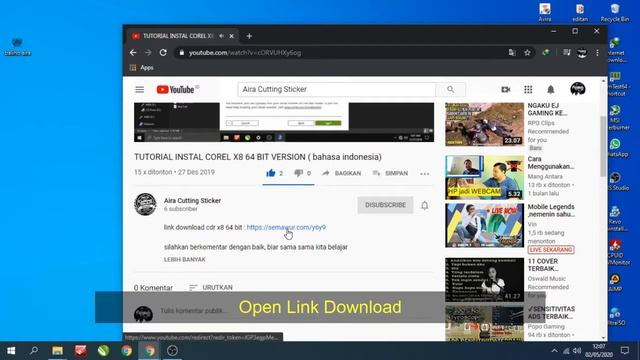The width and height of the screenshot is (640, 360).
Task: Click the page vertical scrollbar
Action: (x=603, y=146)
